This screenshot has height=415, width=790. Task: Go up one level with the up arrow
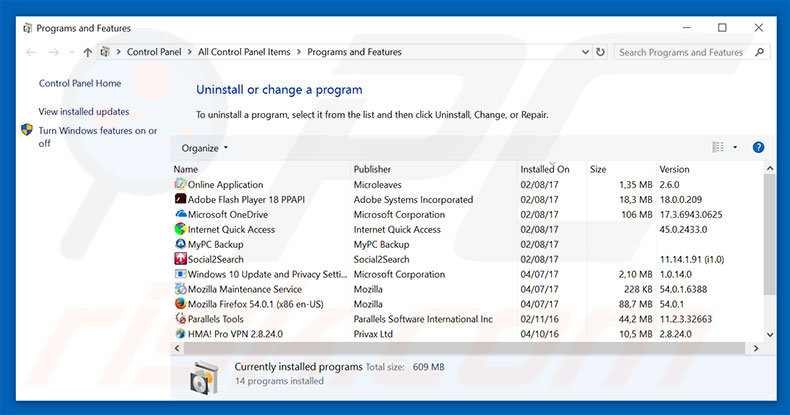coord(88,52)
